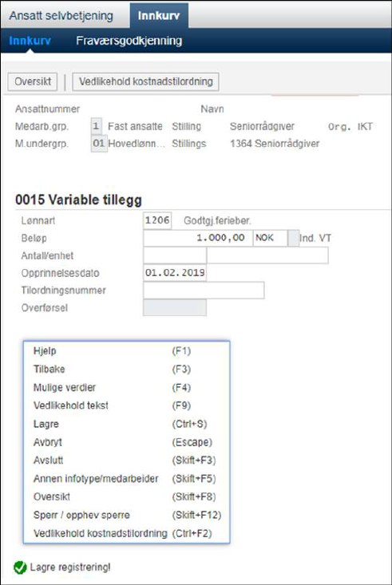Click the Lagre registrering! status message
Image resolution: width=392 pixels, height=585 pixels.
[x=70, y=567]
